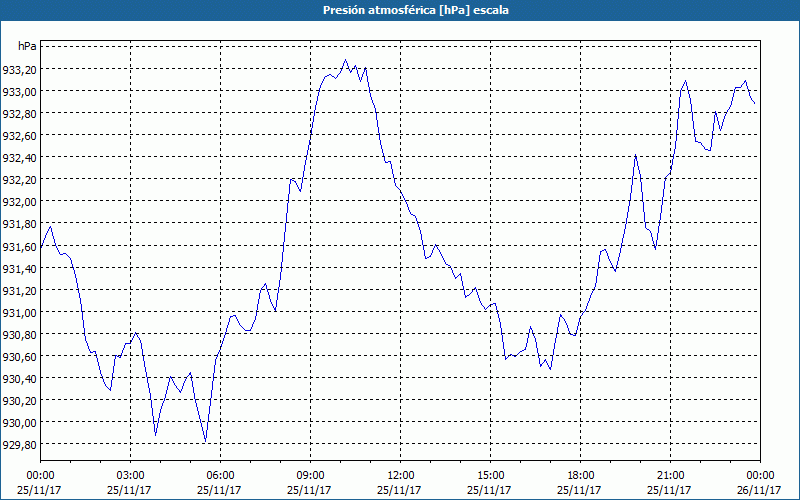The width and height of the screenshot is (800, 500).
Task: Click the 26/11/17 date label
Action: (760, 490)
